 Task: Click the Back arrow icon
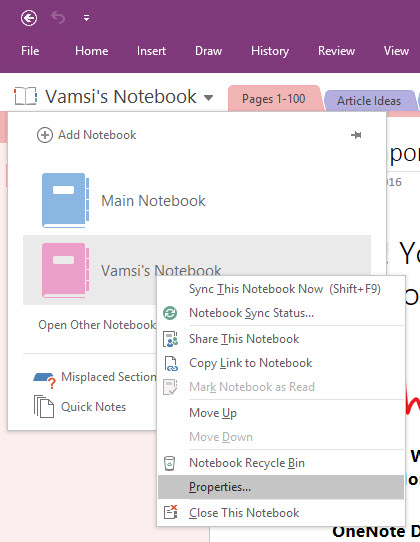tap(29, 18)
